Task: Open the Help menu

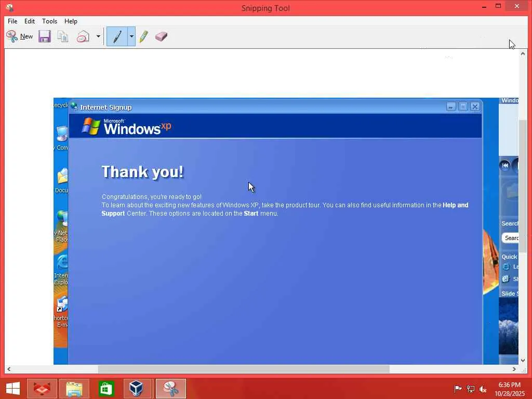Action: [x=71, y=21]
